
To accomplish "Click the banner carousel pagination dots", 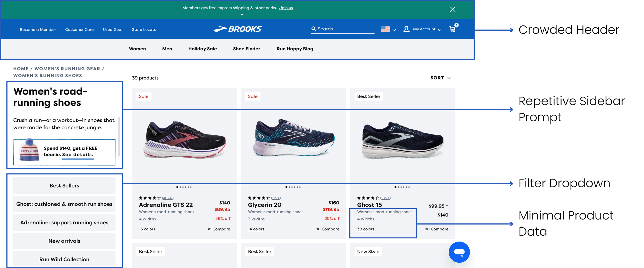I will [237, 14].
